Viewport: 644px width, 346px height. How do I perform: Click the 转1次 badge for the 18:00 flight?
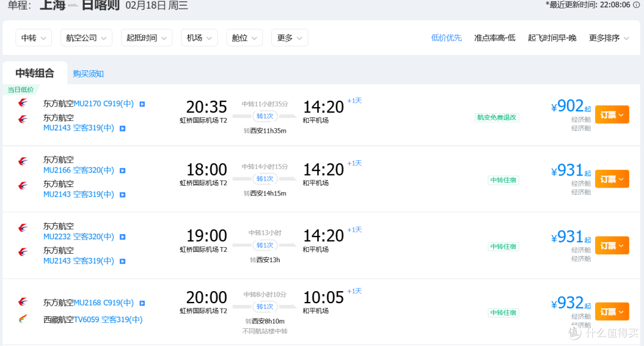tap(265, 179)
